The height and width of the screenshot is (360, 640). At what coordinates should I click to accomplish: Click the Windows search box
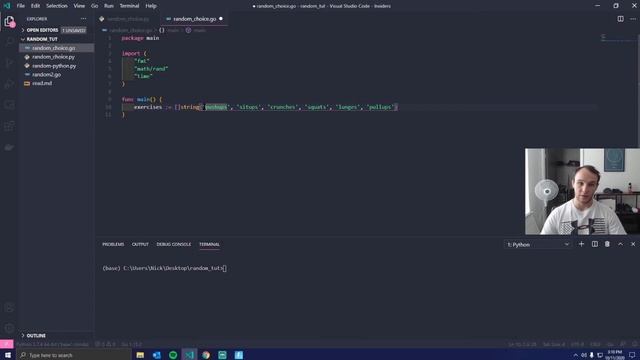tap(74, 355)
